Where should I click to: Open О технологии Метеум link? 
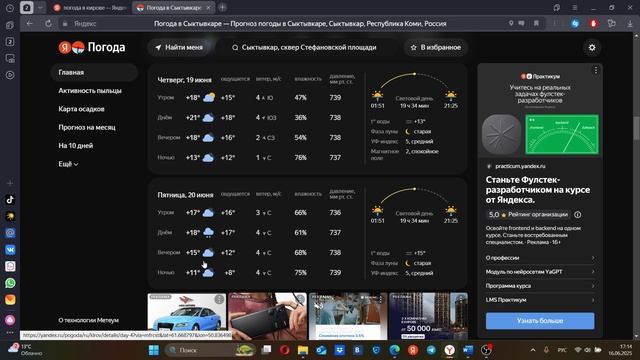(x=89, y=320)
